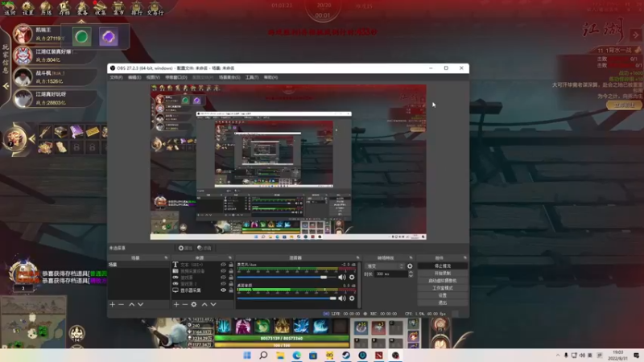Screen dimensions: 644x362
Task: Increase transition duration with the up arrow
Action: [x=411, y=272]
